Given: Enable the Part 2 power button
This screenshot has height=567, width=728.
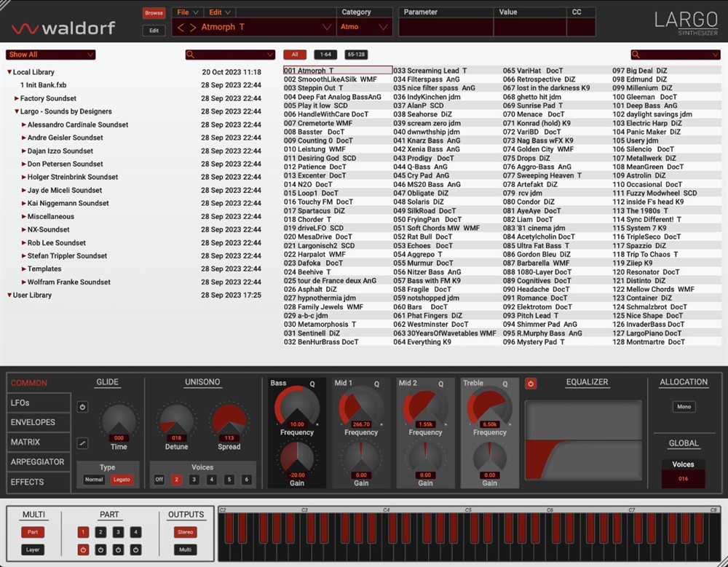Looking at the screenshot, I should pyautogui.click(x=100, y=550).
